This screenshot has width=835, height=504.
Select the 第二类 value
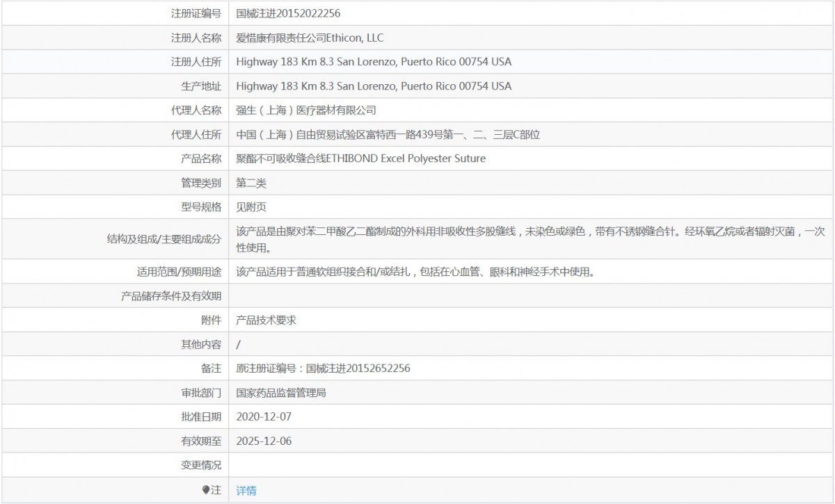[x=251, y=183]
